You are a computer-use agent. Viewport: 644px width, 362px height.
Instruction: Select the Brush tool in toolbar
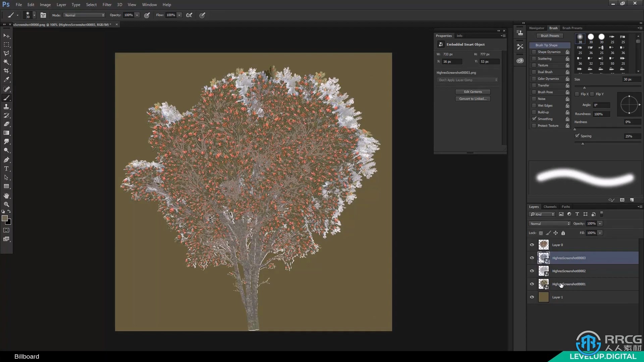coord(6,97)
